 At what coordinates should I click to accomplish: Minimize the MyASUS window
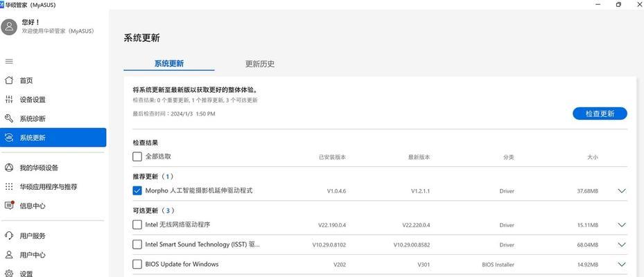(x=598, y=4)
